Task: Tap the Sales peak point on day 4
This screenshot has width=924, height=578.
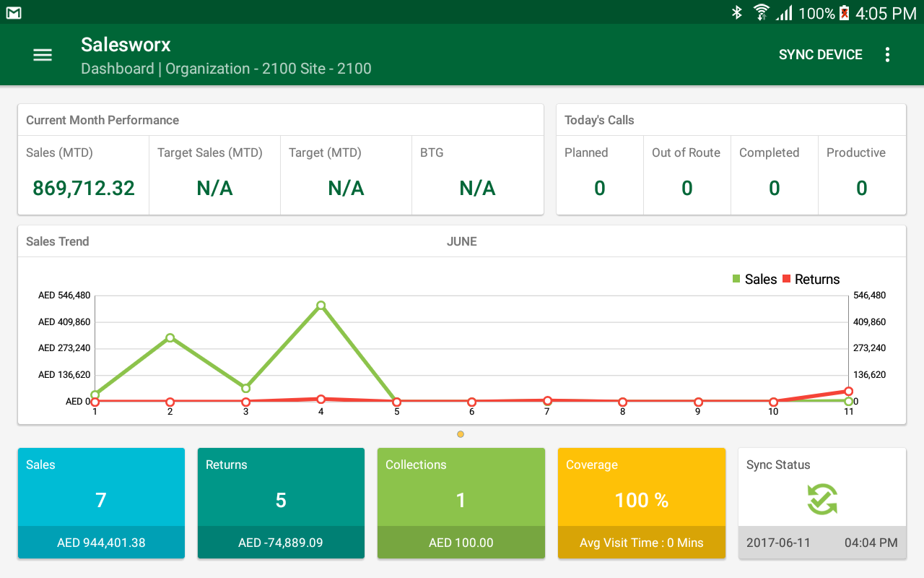Action: pos(321,306)
